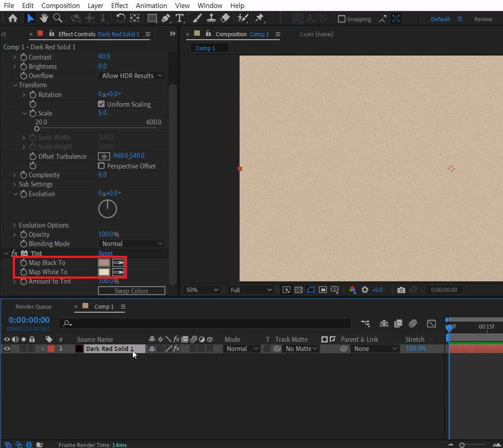This screenshot has height=448, width=503.
Task: Click the current time 0:00:00:00 display
Action: 29,320
